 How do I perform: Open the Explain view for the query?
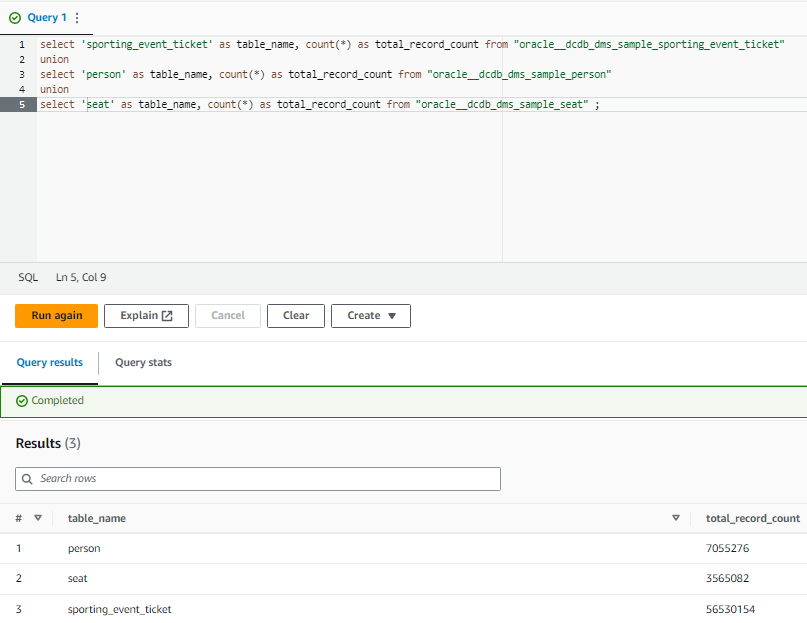(146, 316)
